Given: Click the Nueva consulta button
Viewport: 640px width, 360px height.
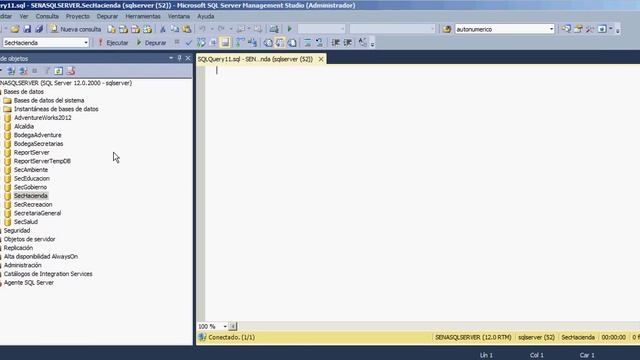Looking at the screenshot, I should (x=76, y=29).
